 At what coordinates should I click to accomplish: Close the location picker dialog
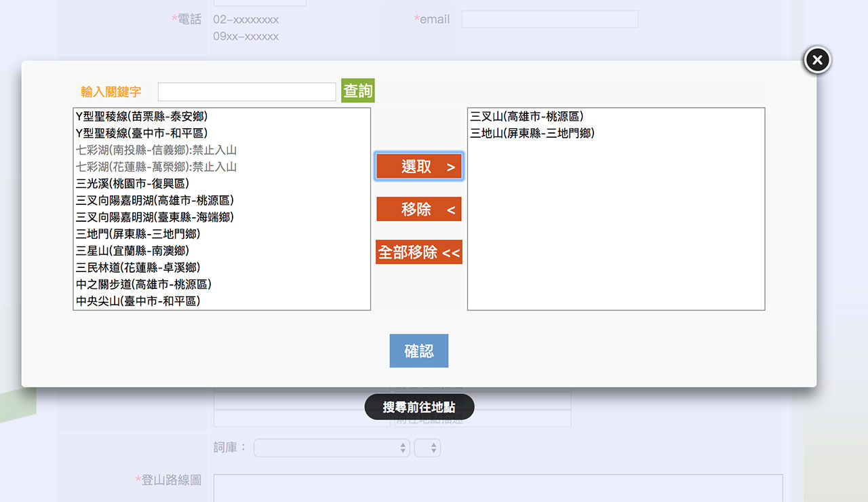click(x=817, y=60)
